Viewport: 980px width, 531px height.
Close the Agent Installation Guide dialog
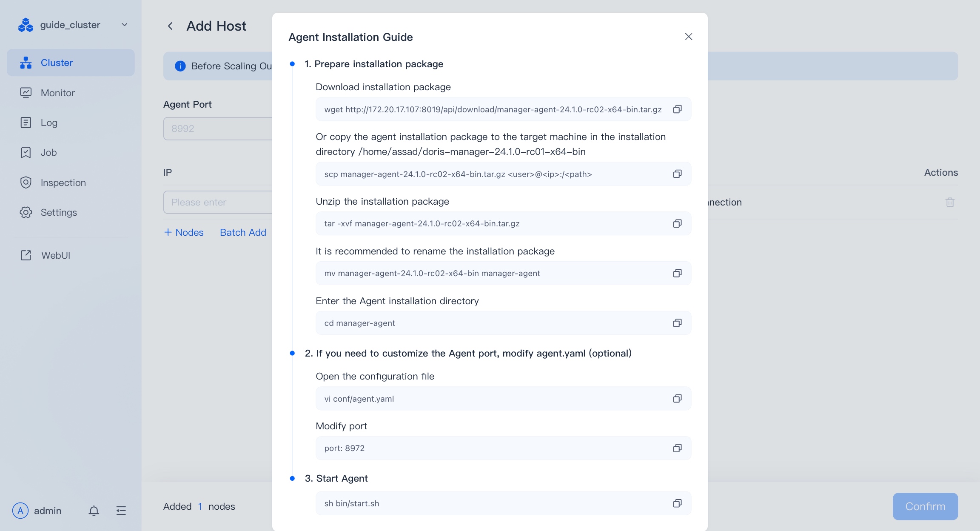pos(689,37)
